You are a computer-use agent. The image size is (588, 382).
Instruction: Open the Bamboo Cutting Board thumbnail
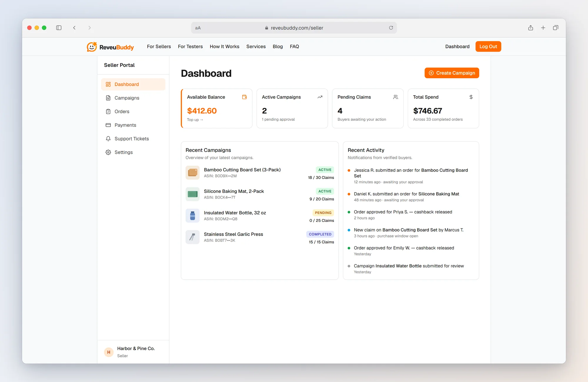(x=193, y=173)
